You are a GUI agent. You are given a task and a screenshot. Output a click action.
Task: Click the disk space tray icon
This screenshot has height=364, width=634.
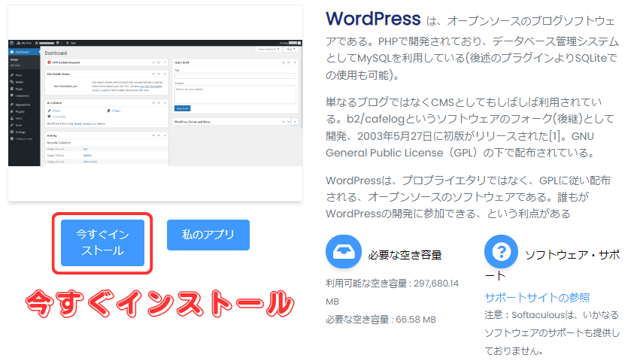[343, 252]
